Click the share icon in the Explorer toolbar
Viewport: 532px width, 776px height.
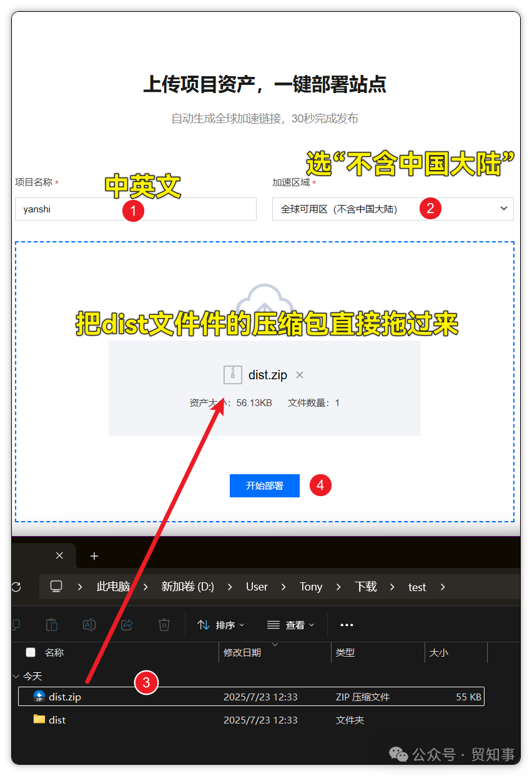[x=126, y=625]
